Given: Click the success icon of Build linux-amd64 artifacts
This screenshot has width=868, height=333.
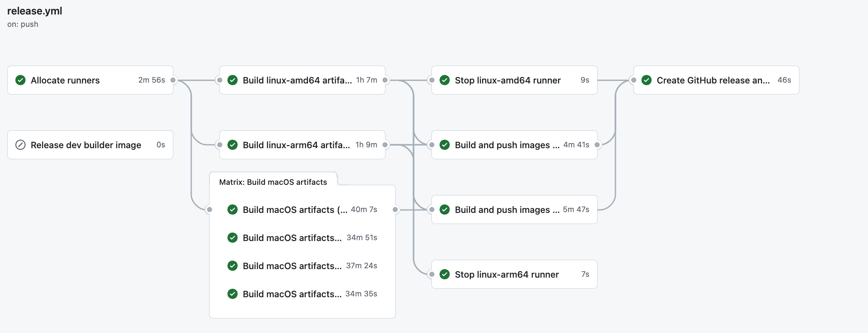Looking at the screenshot, I should tap(233, 80).
